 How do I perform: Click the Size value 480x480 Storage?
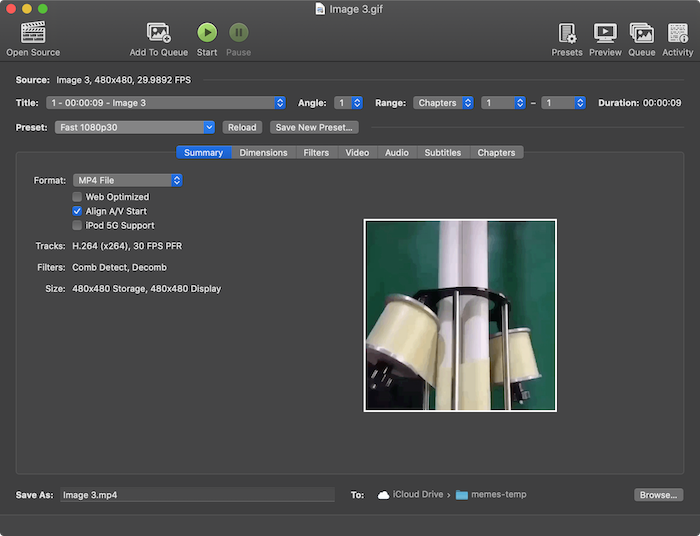click(x=147, y=289)
